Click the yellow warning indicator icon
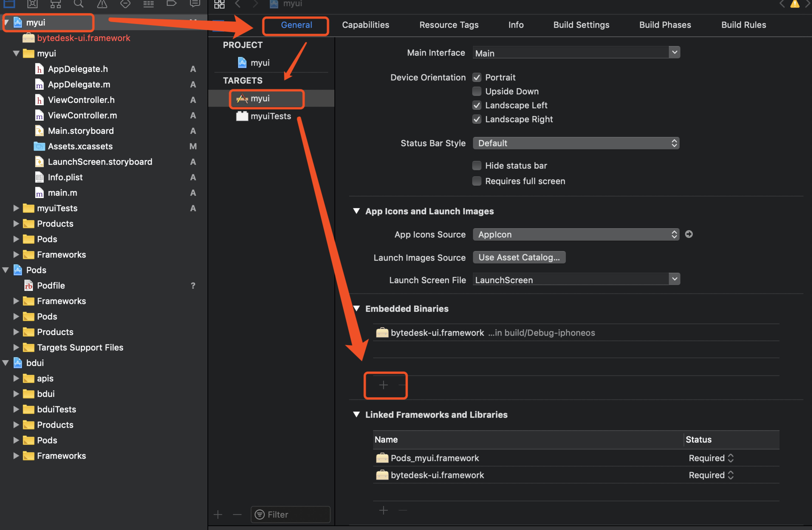812x530 pixels. point(795,4)
